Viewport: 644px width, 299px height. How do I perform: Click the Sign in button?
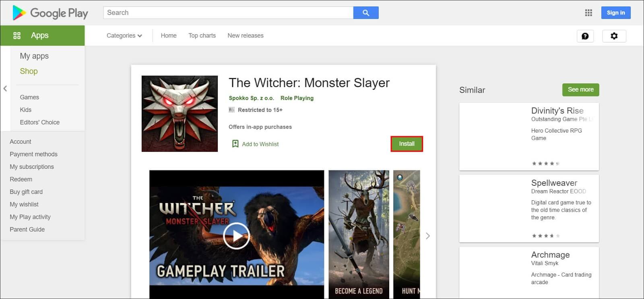coord(616,13)
